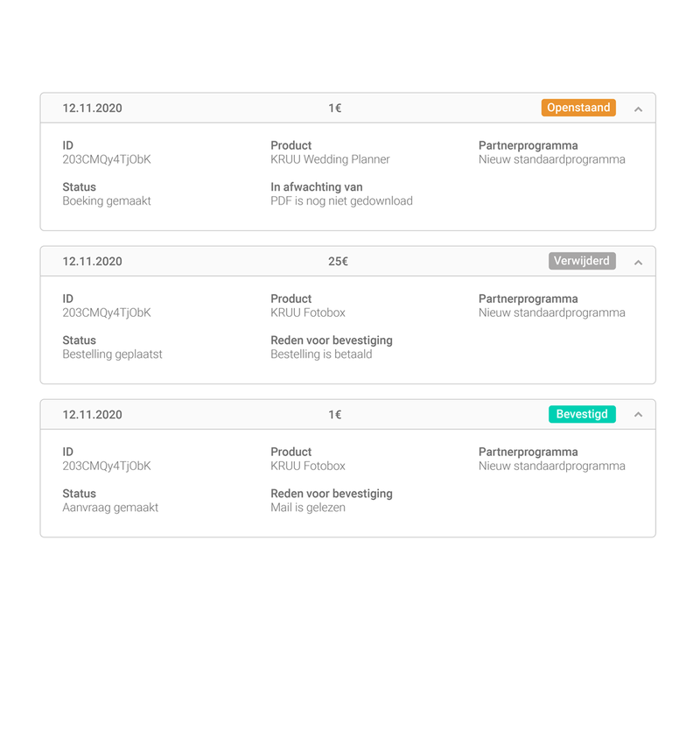Collapse the Verwijderd order card chevron
Viewport: 700px width, 737px height.
(x=638, y=262)
